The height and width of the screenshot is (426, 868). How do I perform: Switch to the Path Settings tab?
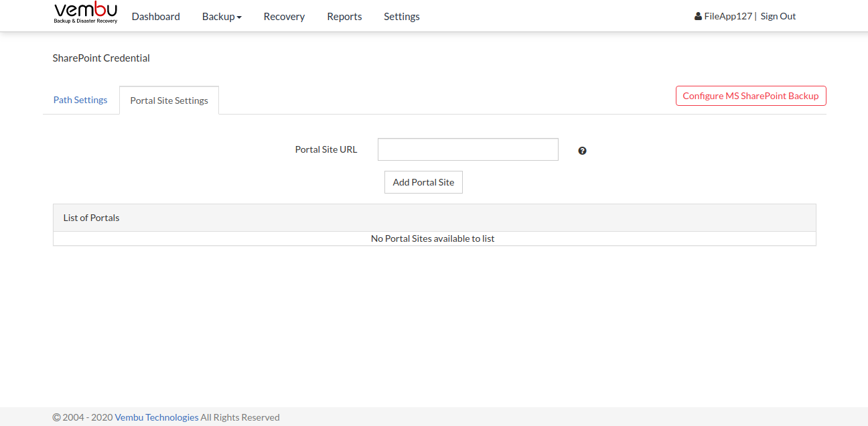[80, 100]
